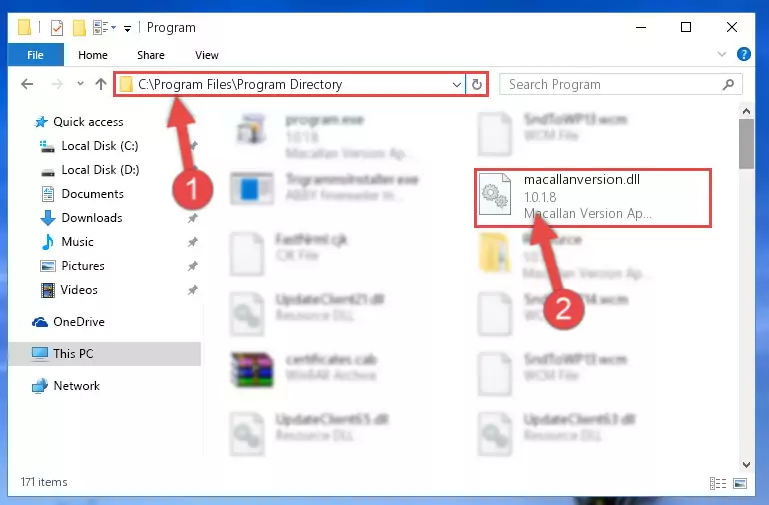Click the macallanversion.dll gear file icon
Viewport: 769px width, 505px height.
(495, 195)
